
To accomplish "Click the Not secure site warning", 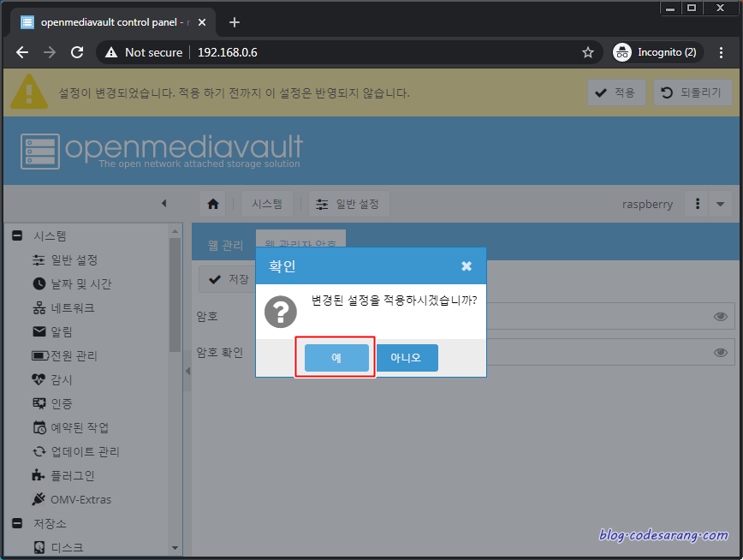I will coord(144,52).
